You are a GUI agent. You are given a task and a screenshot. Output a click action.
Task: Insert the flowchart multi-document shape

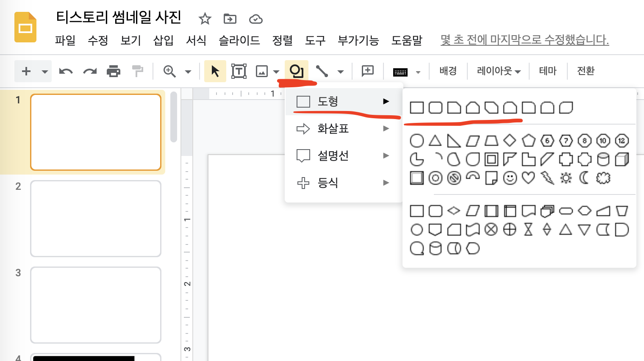(547, 211)
